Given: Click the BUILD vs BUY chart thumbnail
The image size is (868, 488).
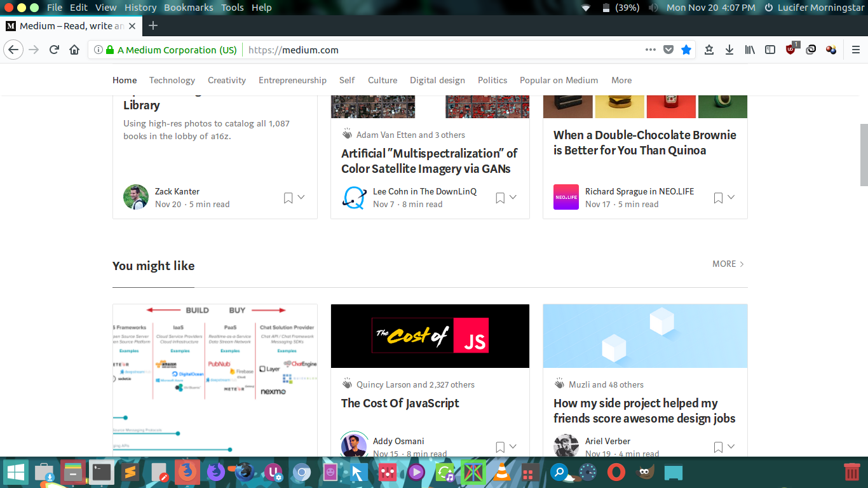Looking at the screenshot, I should tap(215, 380).
